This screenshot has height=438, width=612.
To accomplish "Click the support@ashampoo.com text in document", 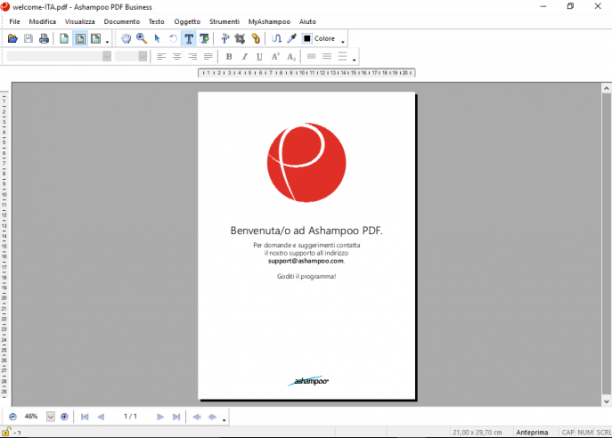I will 306,261.
